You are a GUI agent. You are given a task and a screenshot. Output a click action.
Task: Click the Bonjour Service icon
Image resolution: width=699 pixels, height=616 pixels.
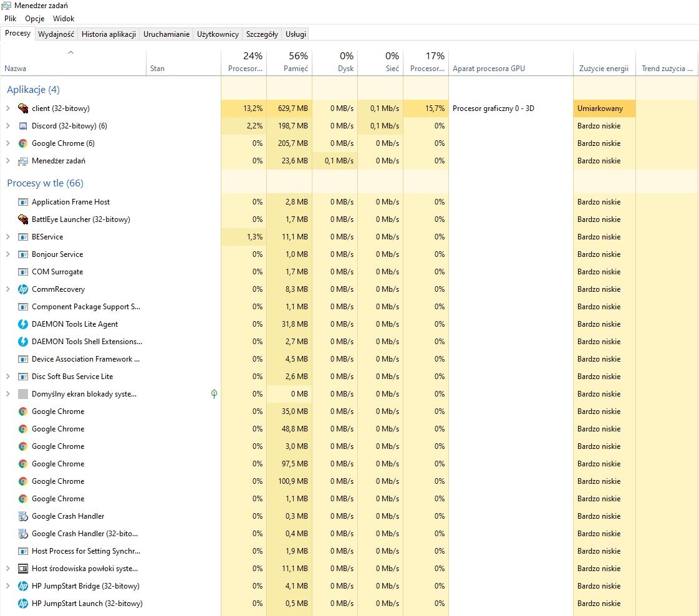point(22,254)
